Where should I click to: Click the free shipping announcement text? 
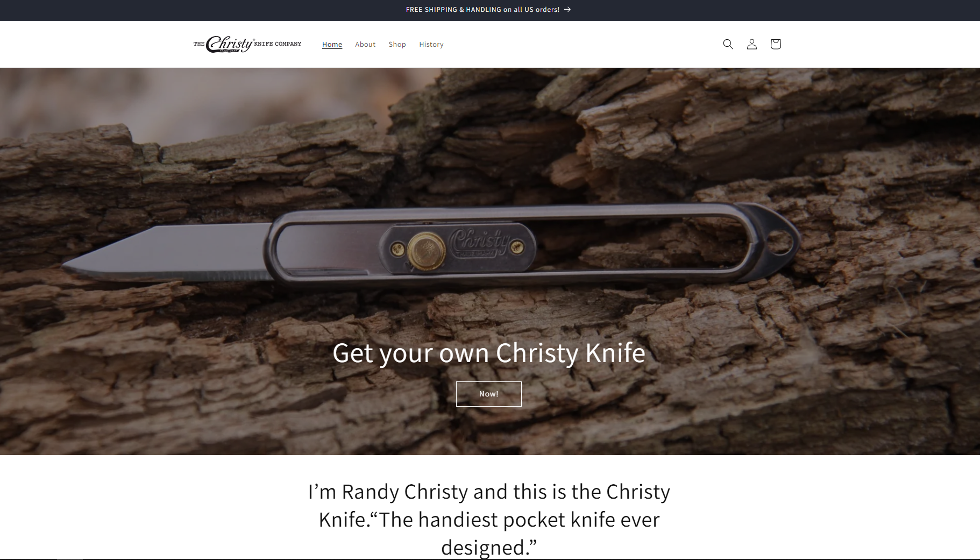(482, 10)
